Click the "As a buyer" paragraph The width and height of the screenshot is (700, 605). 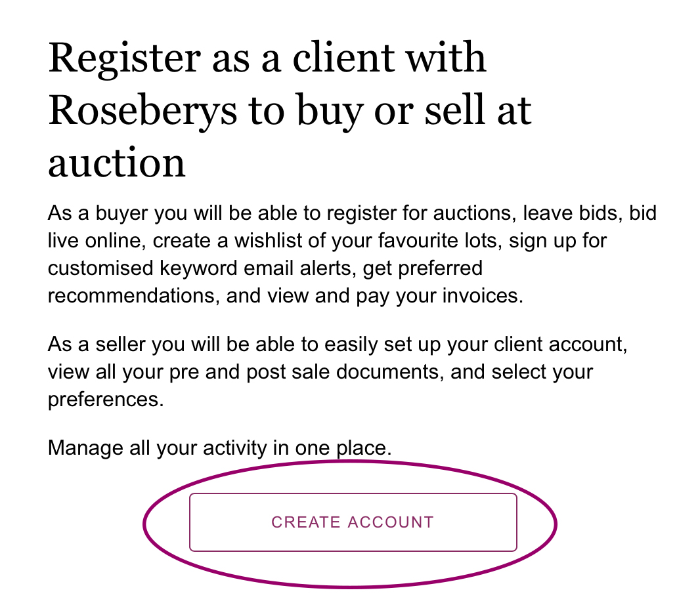(352, 254)
